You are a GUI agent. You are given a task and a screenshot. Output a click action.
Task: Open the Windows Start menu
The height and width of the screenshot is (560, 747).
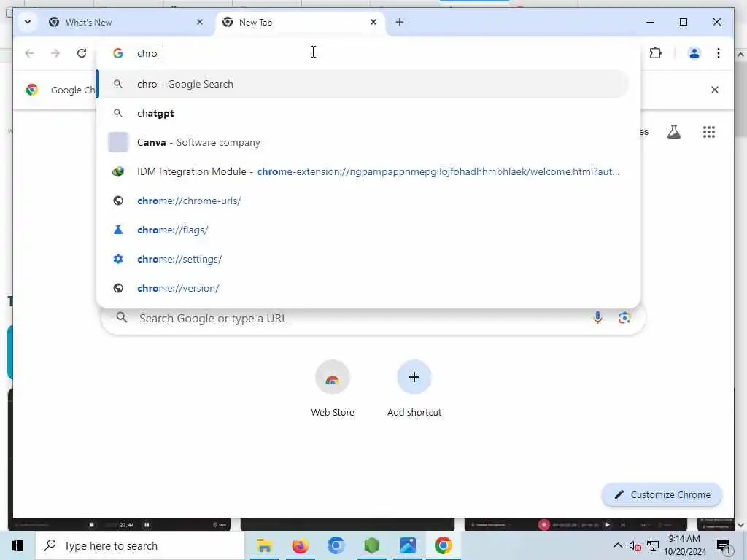point(18,545)
